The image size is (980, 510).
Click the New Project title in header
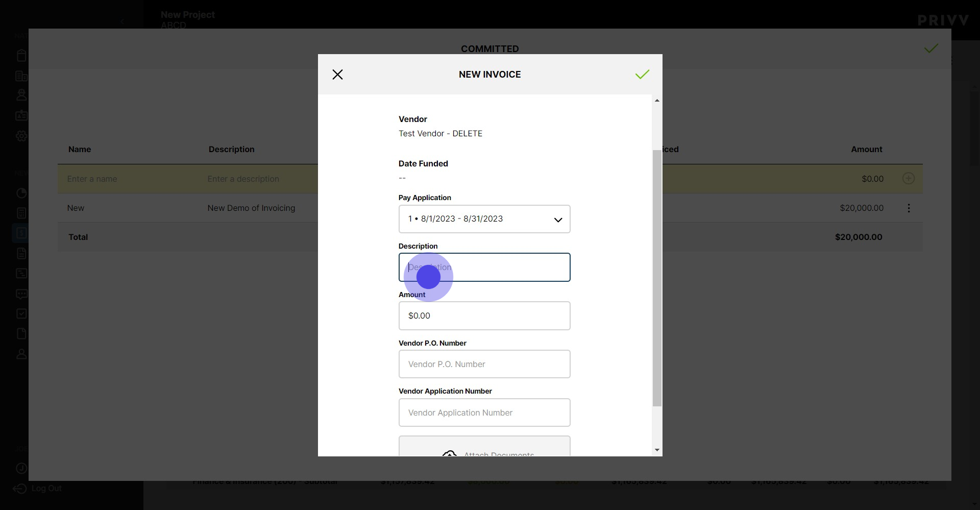click(x=188, y=15)
